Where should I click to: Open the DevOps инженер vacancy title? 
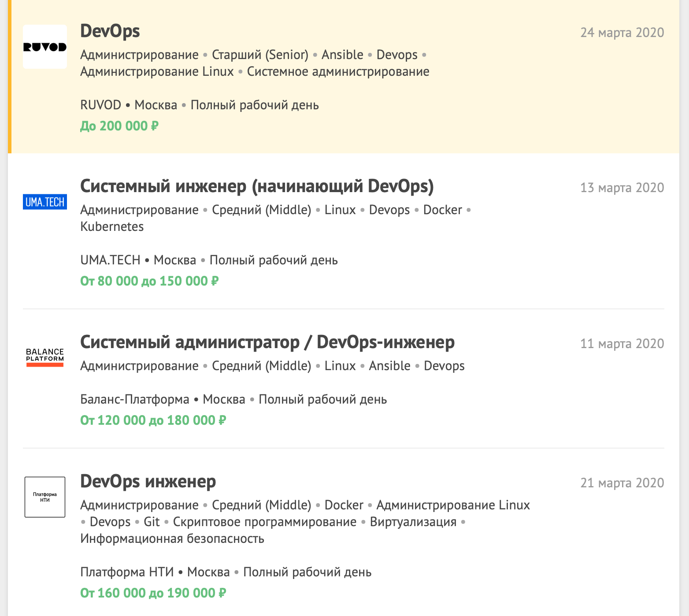148,482
